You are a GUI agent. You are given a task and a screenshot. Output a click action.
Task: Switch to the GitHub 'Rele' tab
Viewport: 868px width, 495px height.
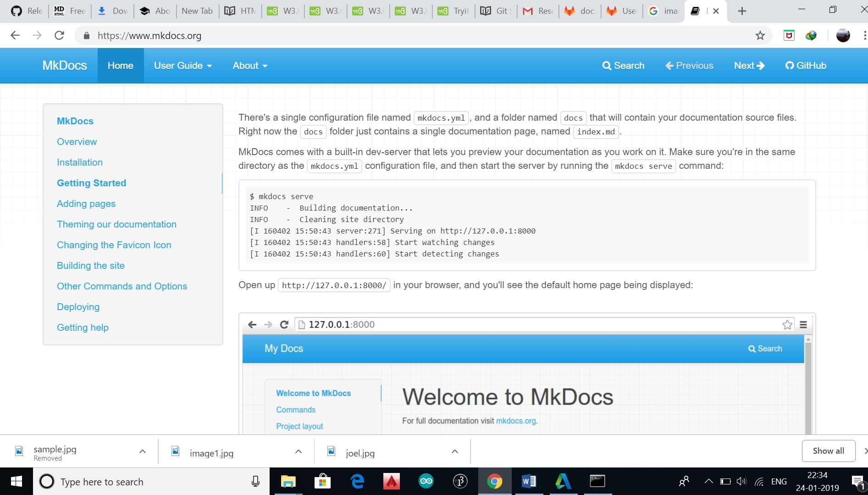point(26,11)
